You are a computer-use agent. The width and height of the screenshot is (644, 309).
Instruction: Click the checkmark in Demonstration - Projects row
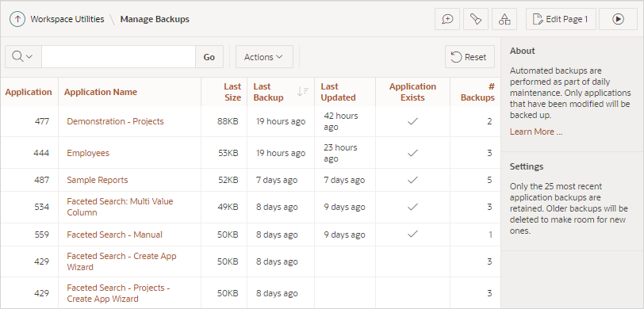412,121
